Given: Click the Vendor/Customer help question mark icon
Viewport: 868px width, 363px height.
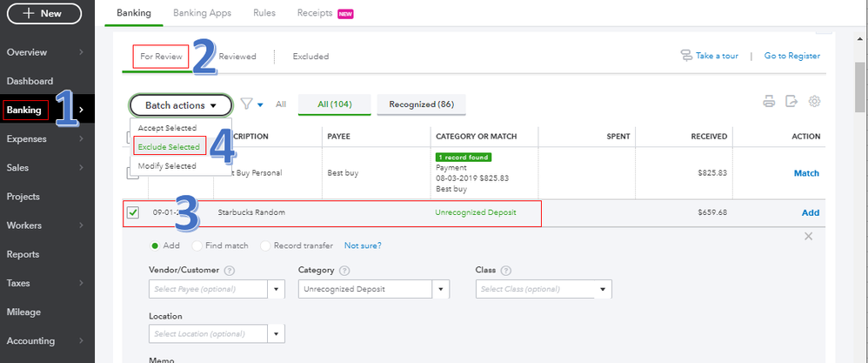Looking at the screenshot, I should (230, 272).
